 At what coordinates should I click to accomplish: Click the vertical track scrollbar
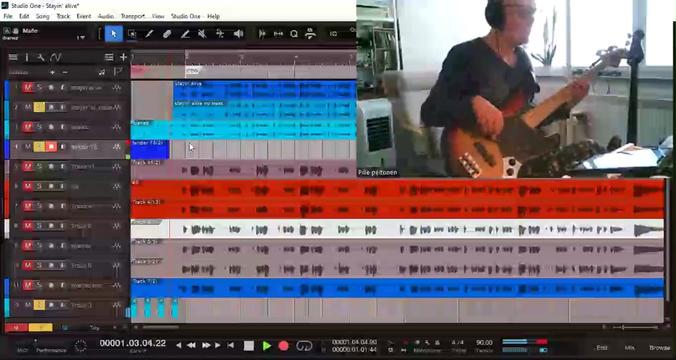click(668, 239)
